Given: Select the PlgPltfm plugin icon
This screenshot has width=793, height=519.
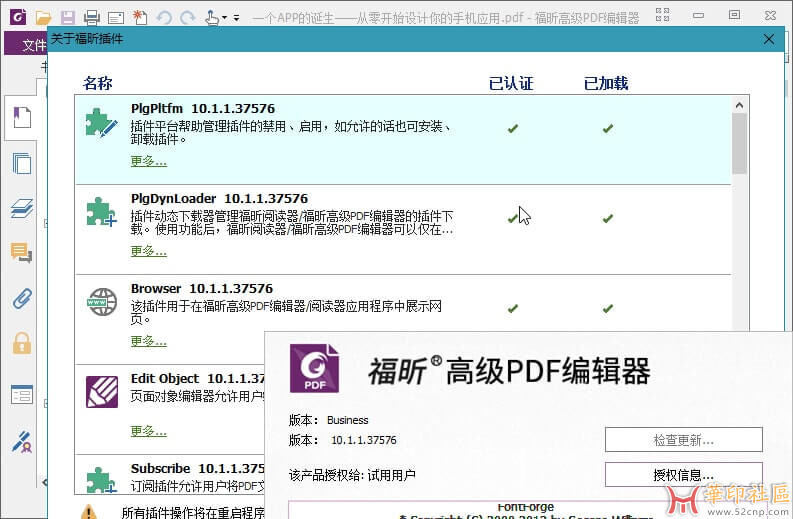Looking at the screenshot, I should 101,122.
